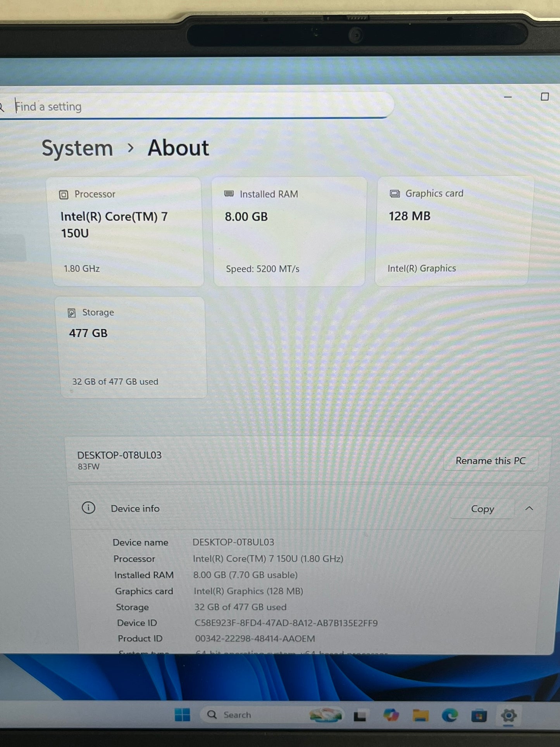Click the taskbar Search box
Viewport: 560px width, 747px height.
(271, 714)
